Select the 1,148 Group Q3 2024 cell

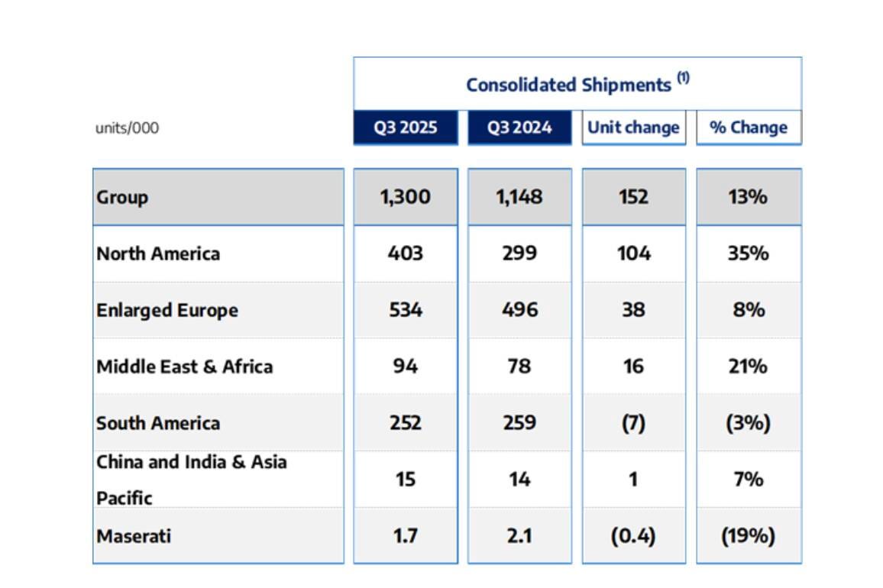519,197
